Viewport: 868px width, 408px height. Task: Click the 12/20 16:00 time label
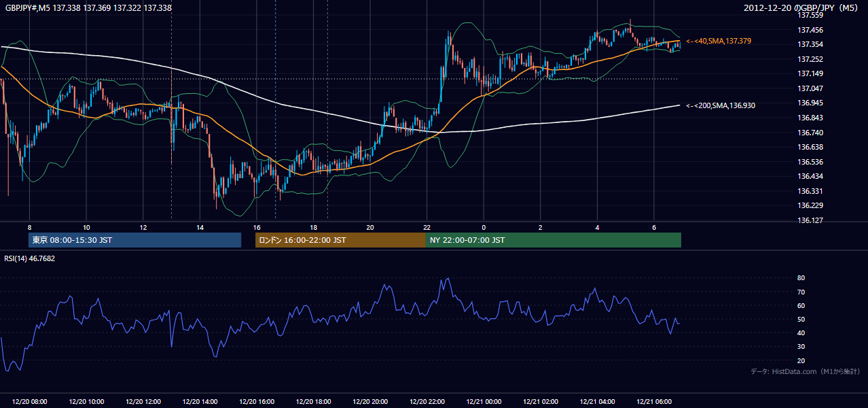point(257,402)
